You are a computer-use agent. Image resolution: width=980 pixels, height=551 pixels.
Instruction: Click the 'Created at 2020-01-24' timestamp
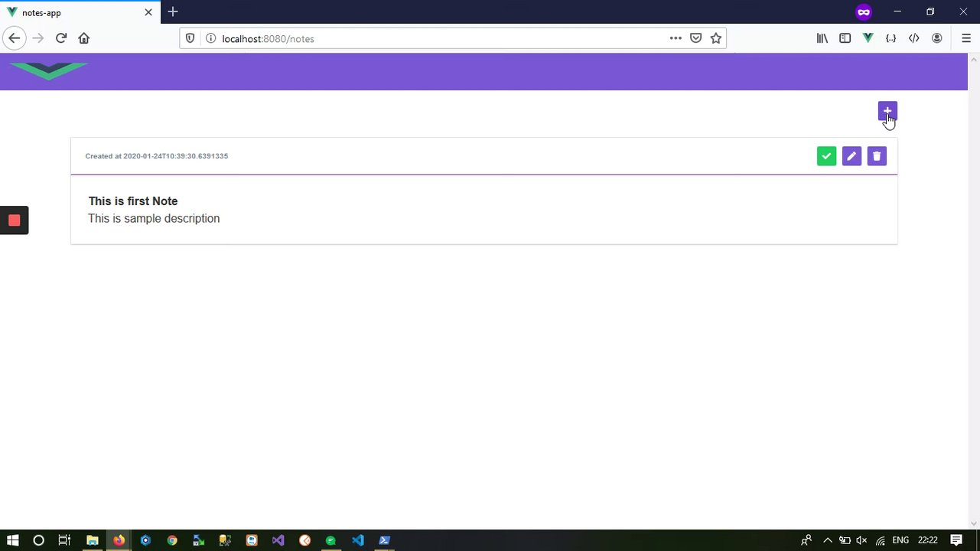tap(157, 156)
